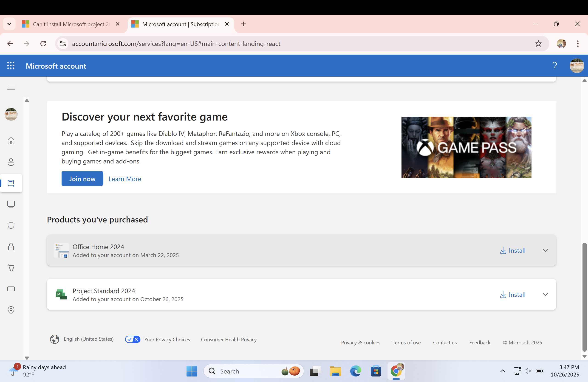Open the Devices monitor icon in sidebar
588x382 pixels.
pos(11,204)
